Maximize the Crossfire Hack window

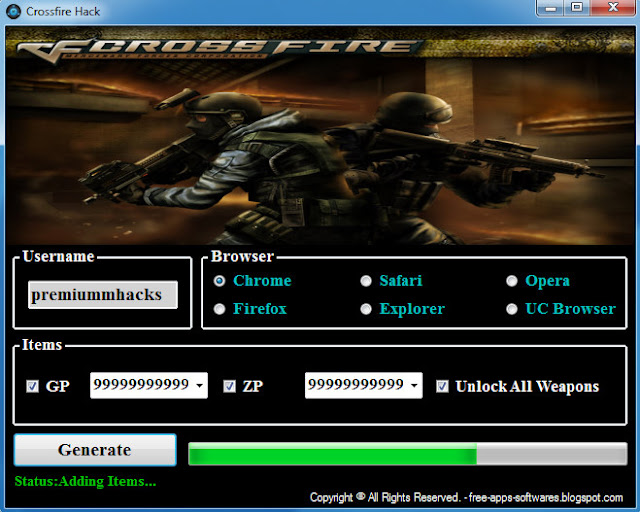577,8
